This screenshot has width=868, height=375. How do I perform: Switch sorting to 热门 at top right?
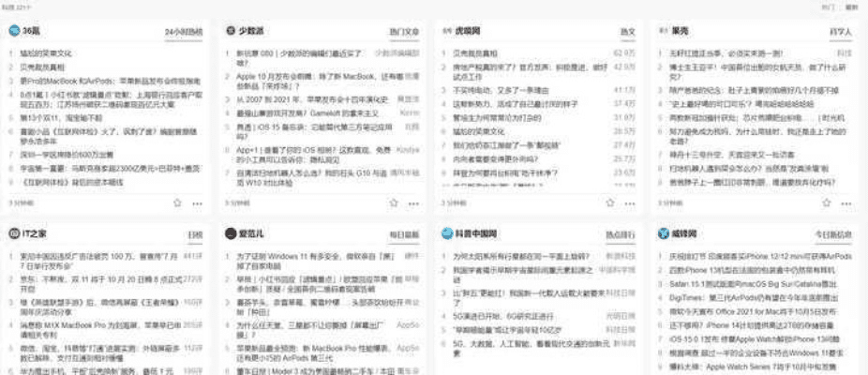[828, 7]
